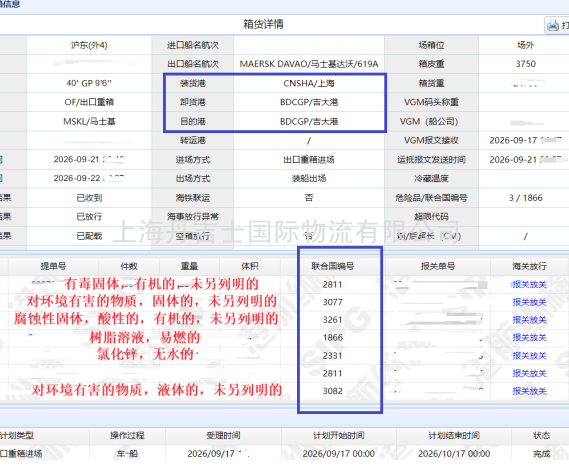This screenshot has width=569, height=468.
Task: Click the 运抵报文发送时间 label
Action: tap(431, 160)
